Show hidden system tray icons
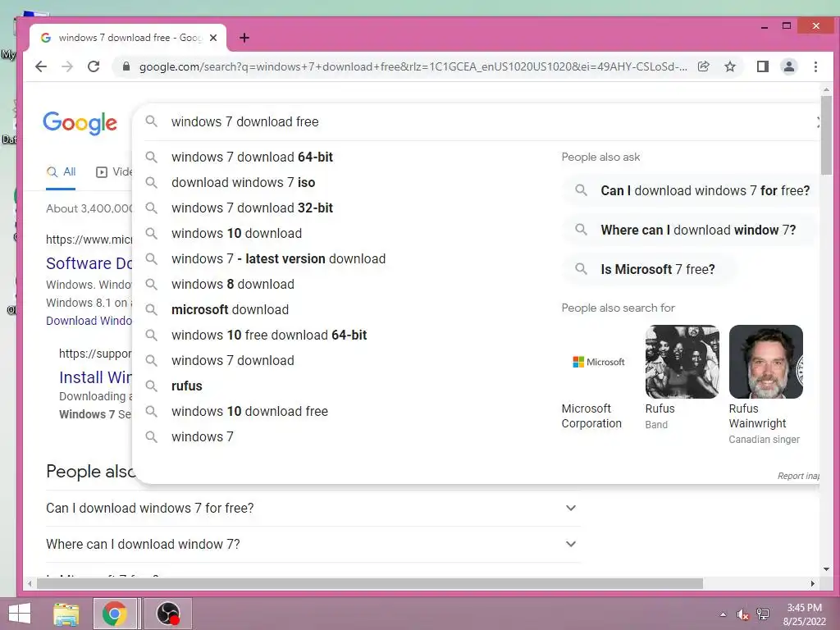This screenshot has height=630, width=840. click(723, 614)
